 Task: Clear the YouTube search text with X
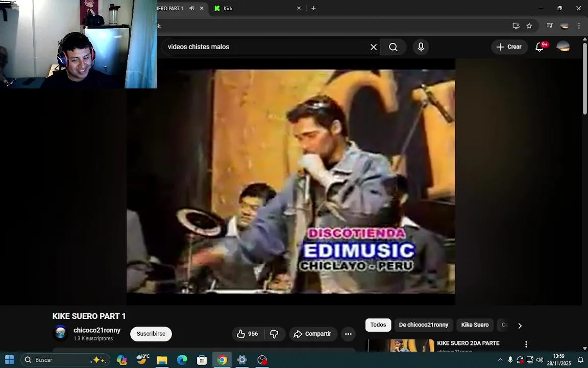coord(374,47)
